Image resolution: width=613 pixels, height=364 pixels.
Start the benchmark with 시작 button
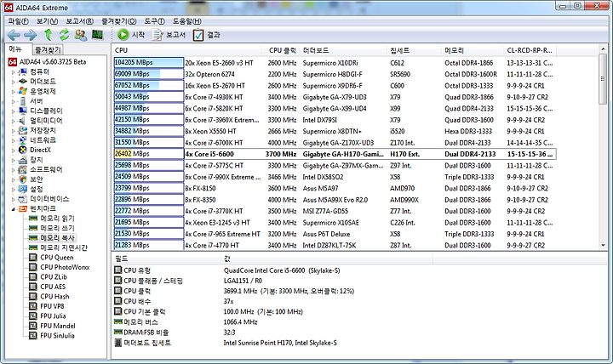click(131, 35)
